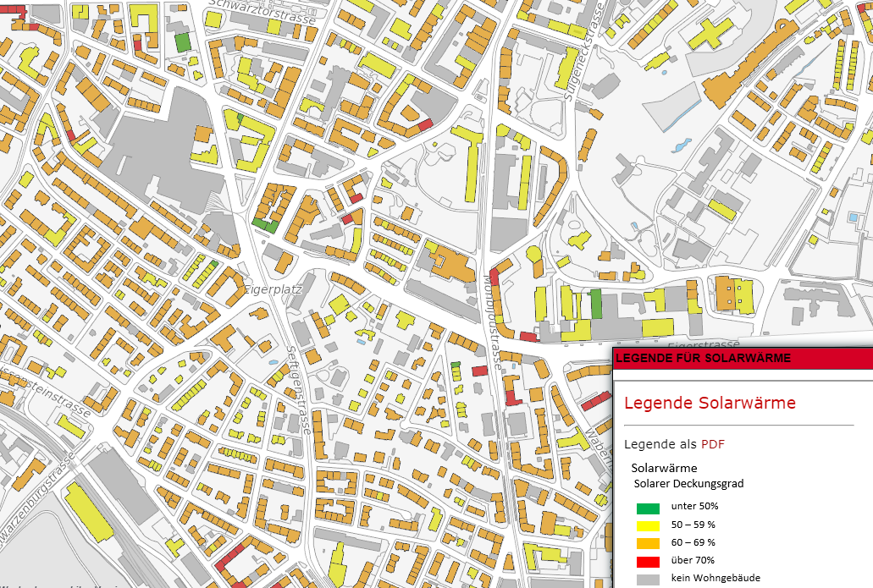Click the 'Solarer Deckungsgrad' legend subtitle

[688, 483]
